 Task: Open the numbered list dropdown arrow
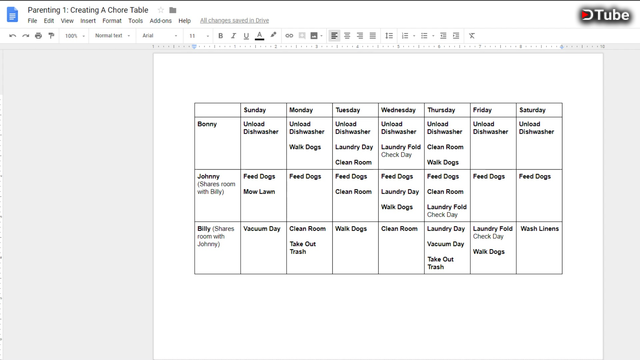point(414,36)
